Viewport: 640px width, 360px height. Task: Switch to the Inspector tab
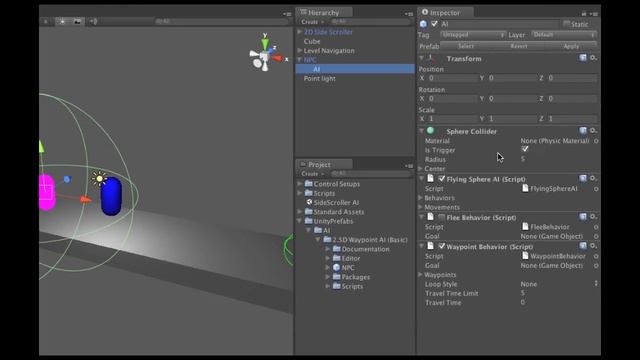click(445, 13)
